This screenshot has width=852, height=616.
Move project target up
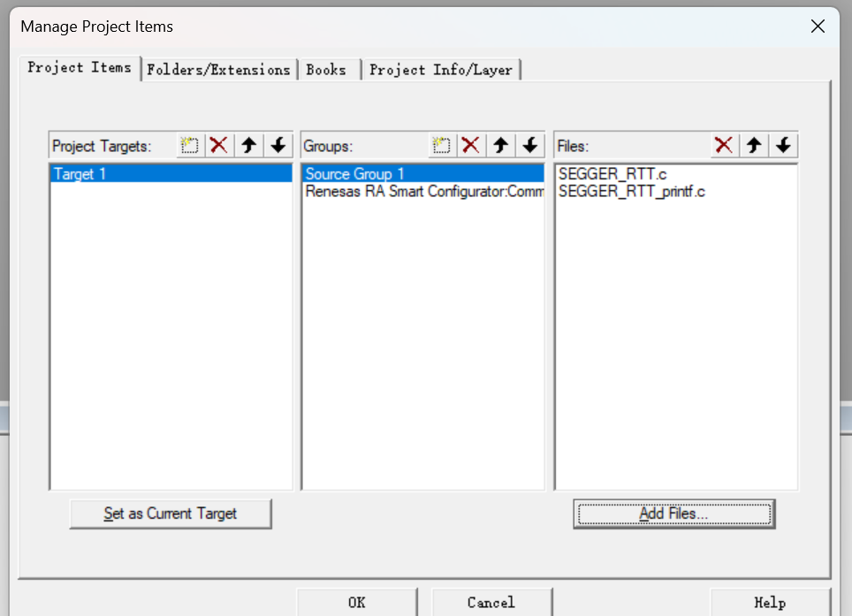[249, 146]
